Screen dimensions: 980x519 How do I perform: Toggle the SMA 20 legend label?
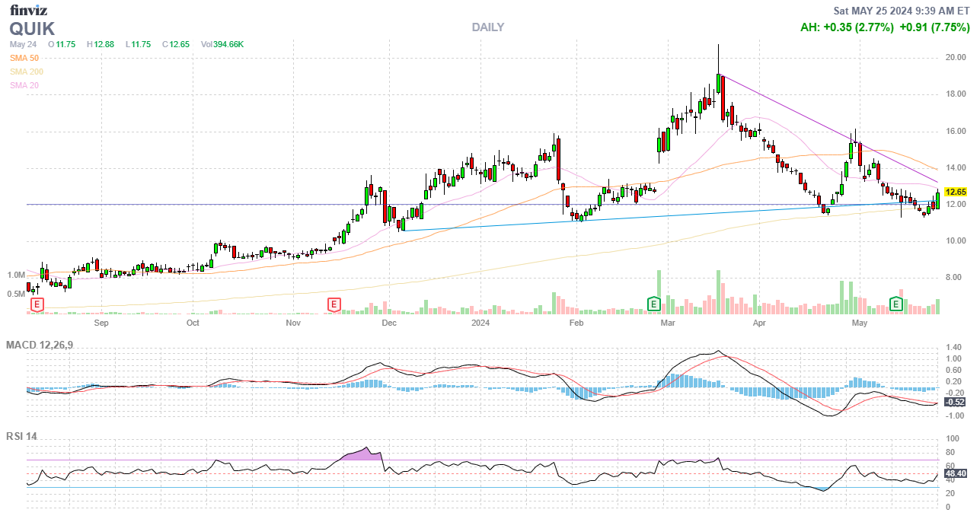click(x=24, y=85)
